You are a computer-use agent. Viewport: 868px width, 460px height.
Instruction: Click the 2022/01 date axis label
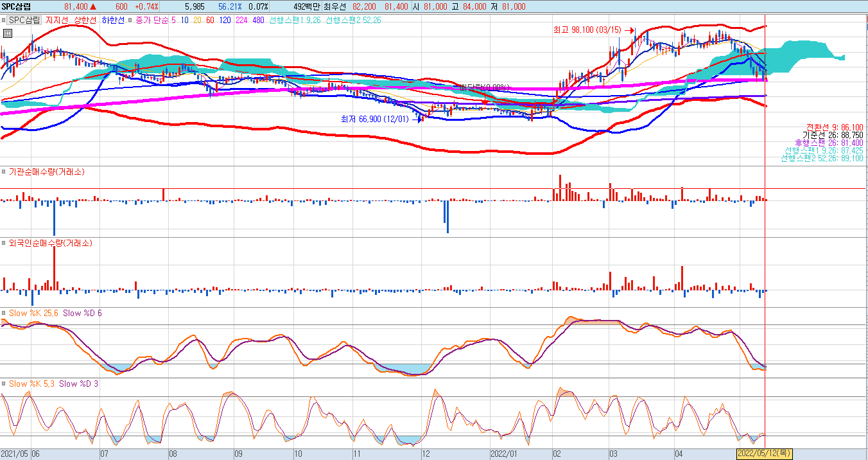(x=504, y=454)
